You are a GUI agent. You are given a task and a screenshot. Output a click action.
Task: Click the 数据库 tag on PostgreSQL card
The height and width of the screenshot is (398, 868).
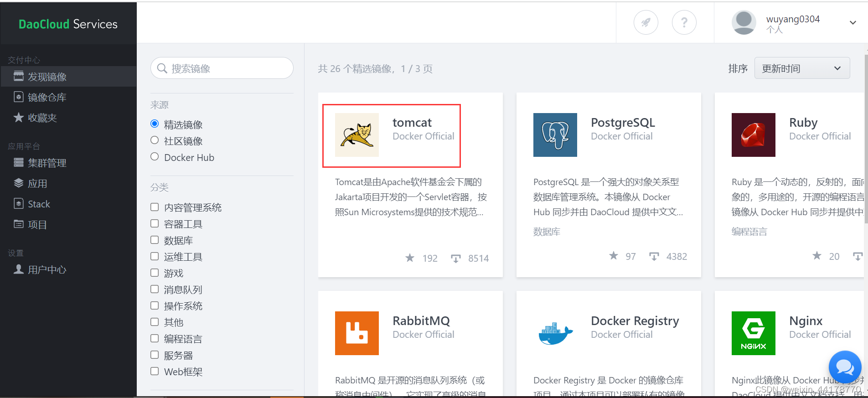pyautogui.click(x=547, y=232)
